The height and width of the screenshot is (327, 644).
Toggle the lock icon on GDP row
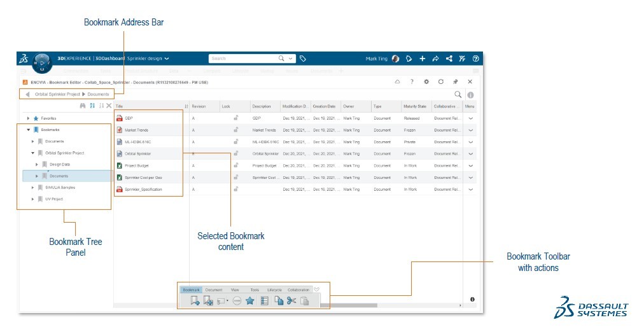(235, 118)
